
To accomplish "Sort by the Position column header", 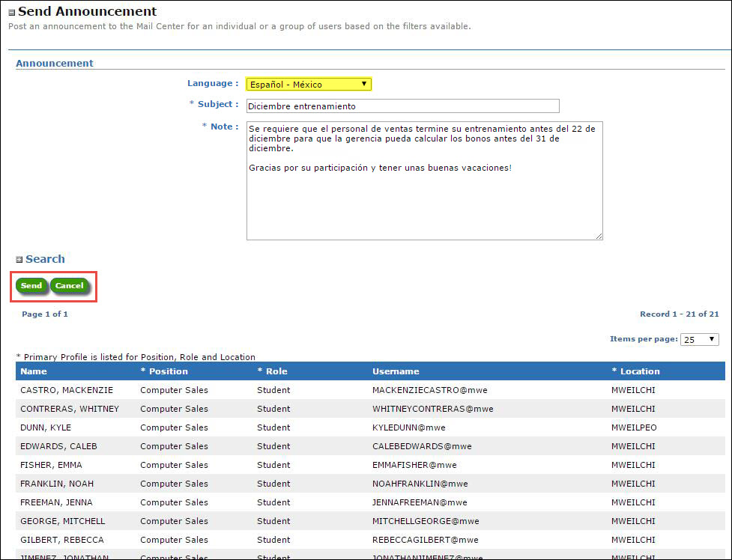I will pyautogui.click(x=167, y=371).
